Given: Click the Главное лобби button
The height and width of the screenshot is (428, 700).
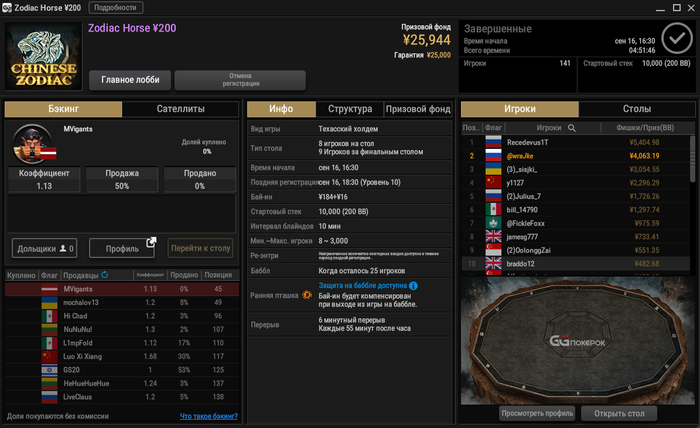Looking at the screenshot, I should point(130,80).
